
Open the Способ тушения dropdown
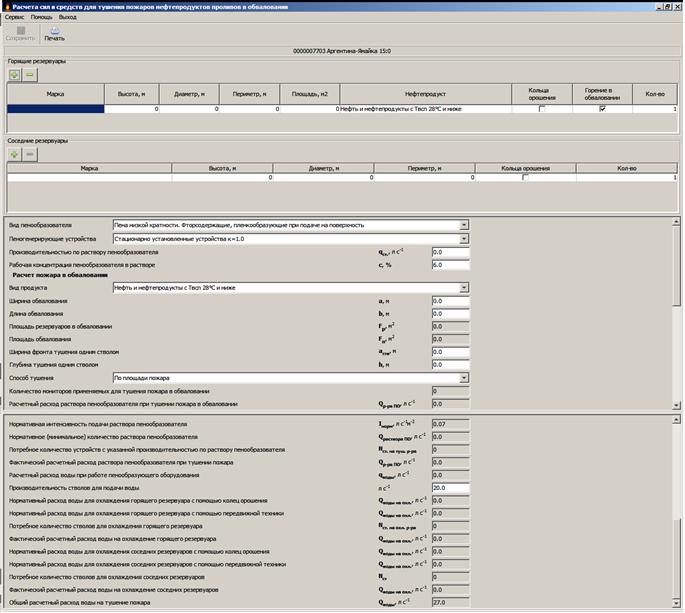tap(464, 378)
